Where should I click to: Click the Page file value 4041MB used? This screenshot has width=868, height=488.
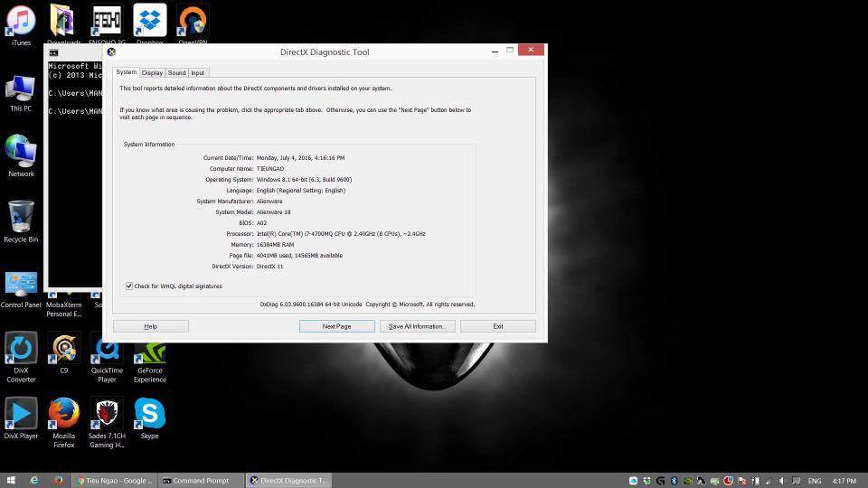299,256
